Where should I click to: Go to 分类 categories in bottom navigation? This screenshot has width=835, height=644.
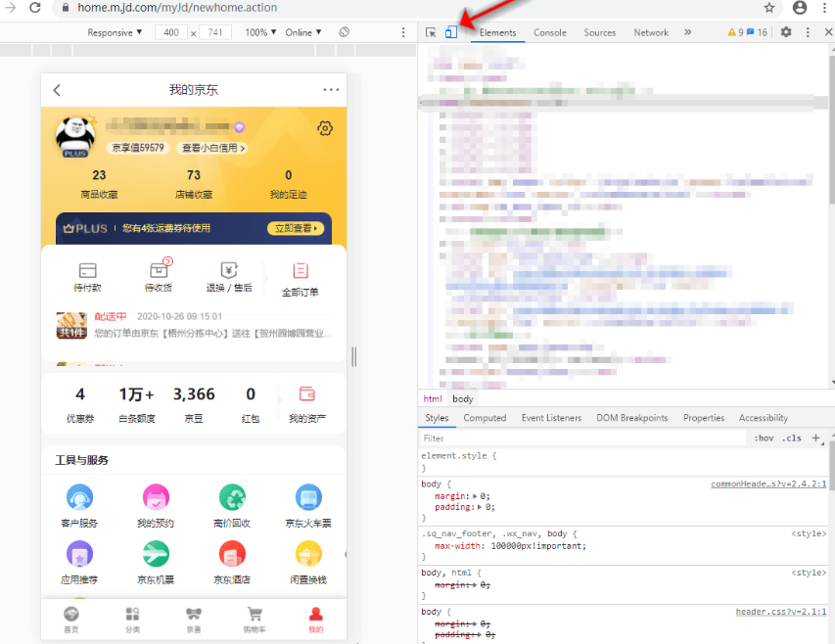(132, 620)
